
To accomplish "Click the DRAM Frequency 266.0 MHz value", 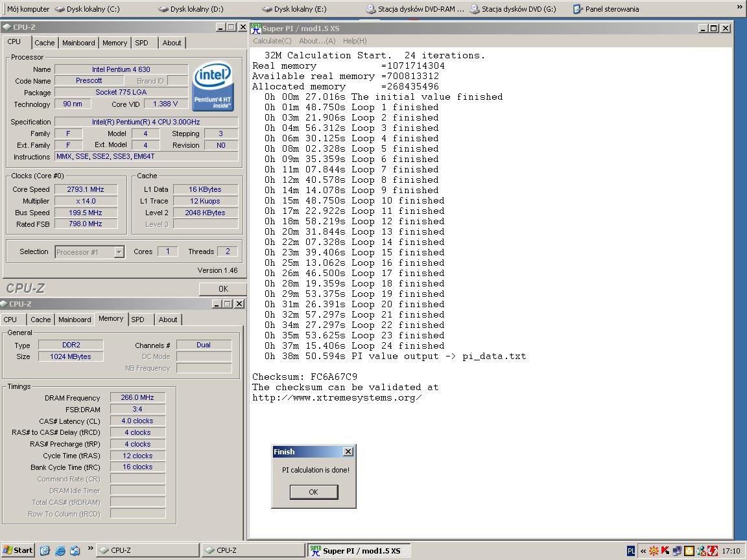I will [137, 397].
